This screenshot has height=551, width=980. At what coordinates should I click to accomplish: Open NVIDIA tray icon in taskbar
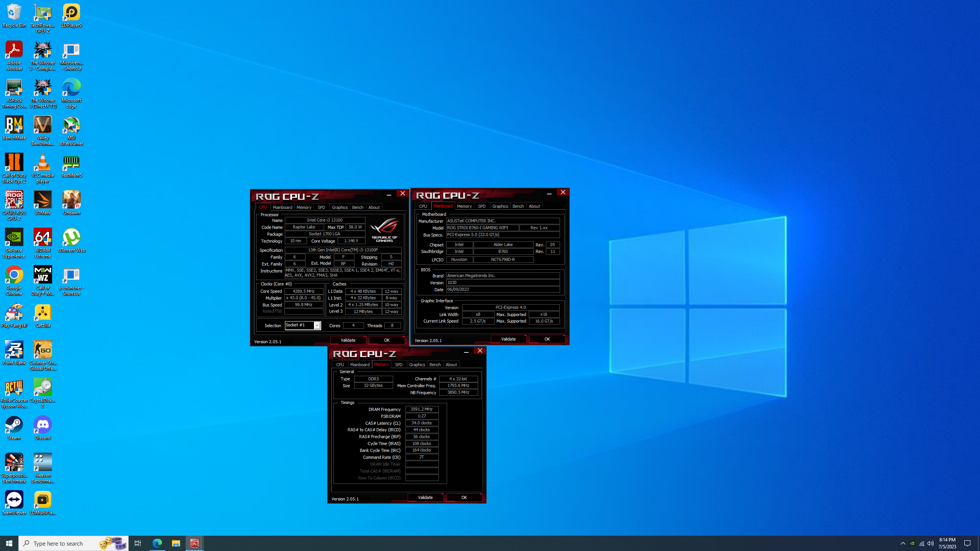[912, 543]
